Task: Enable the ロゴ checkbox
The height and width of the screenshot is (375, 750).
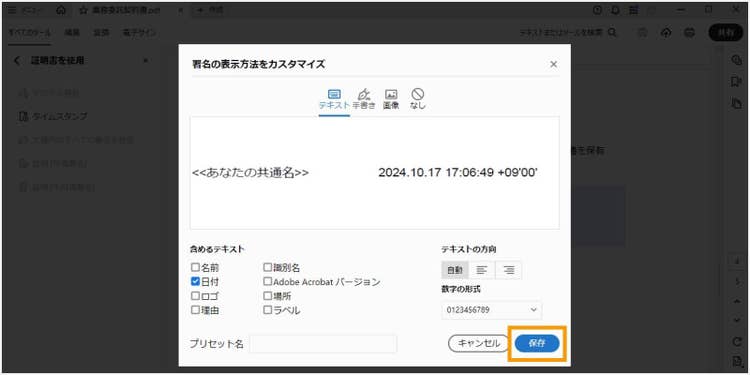Action: pos(195,296)
